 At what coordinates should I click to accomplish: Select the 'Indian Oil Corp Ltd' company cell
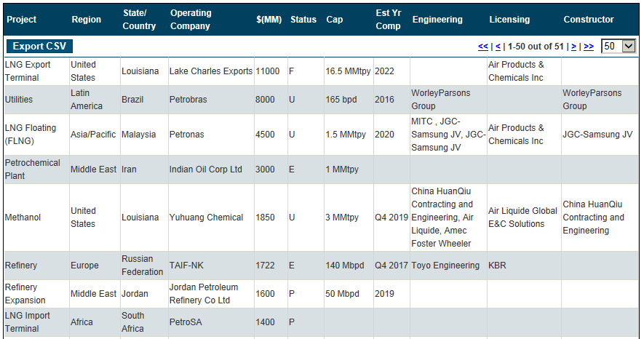[211, 169]
